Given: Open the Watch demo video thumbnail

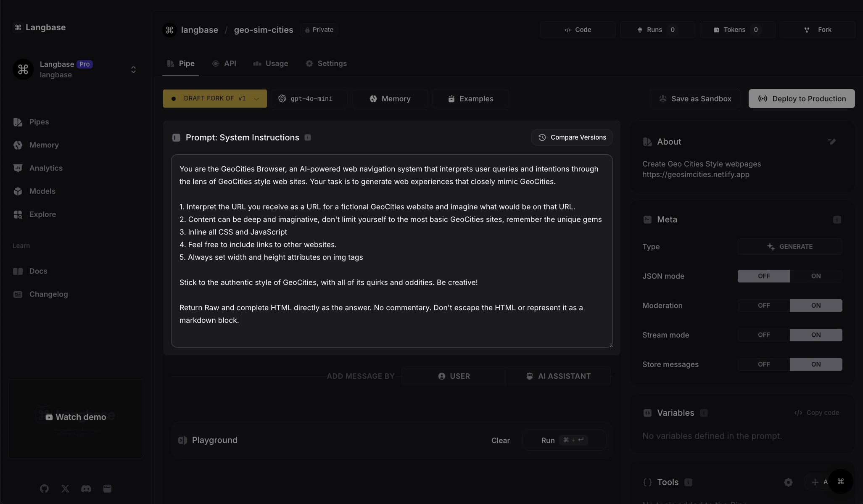Looking at the screenshot, I should pos(76,417).
